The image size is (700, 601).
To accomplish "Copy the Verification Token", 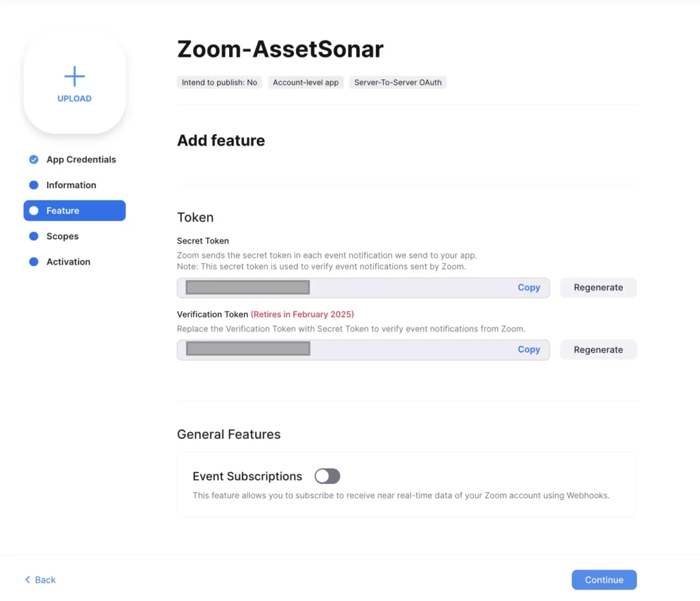I will pos(528,349).
